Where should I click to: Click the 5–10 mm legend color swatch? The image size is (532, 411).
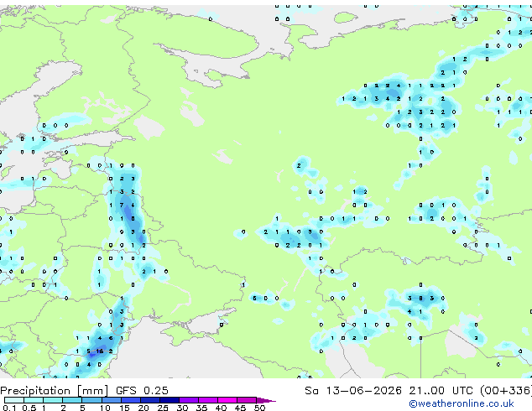pyautogui.click(x=91, y=400)
